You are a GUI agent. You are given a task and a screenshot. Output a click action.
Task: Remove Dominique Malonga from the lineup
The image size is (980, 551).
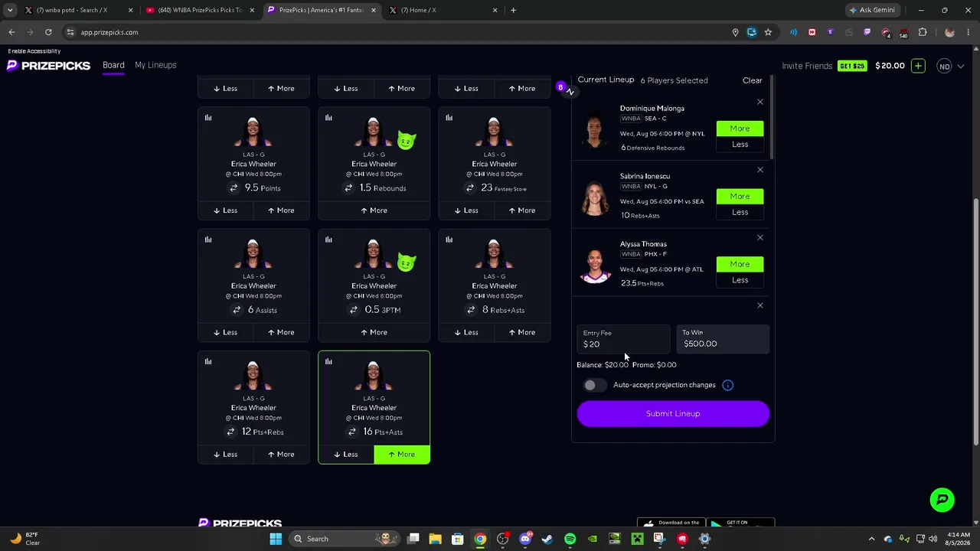pyautogui.click(x=760, y=102)
